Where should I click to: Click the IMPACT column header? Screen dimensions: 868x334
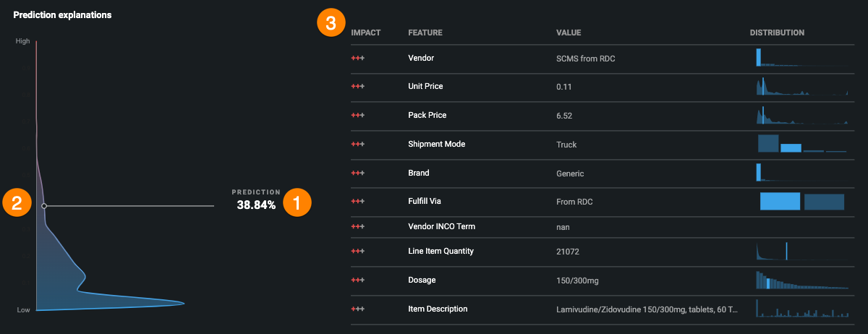pos(365,33)
